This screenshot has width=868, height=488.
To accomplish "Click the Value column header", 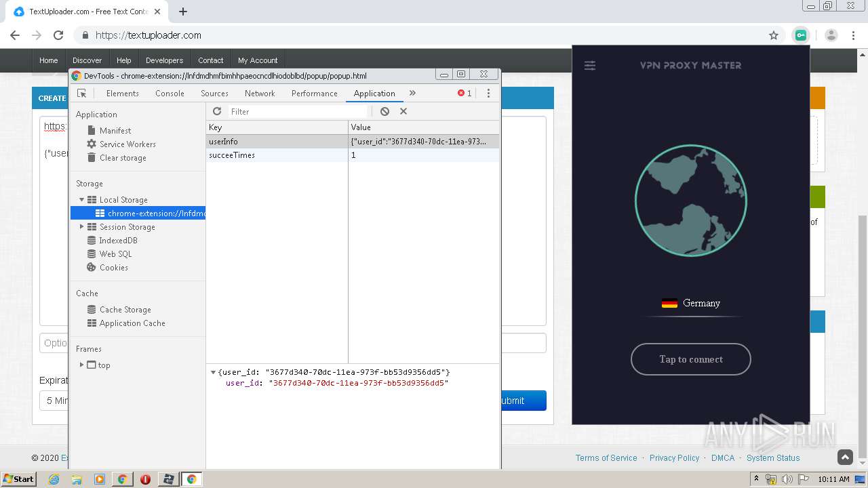I will click(424, 127).
